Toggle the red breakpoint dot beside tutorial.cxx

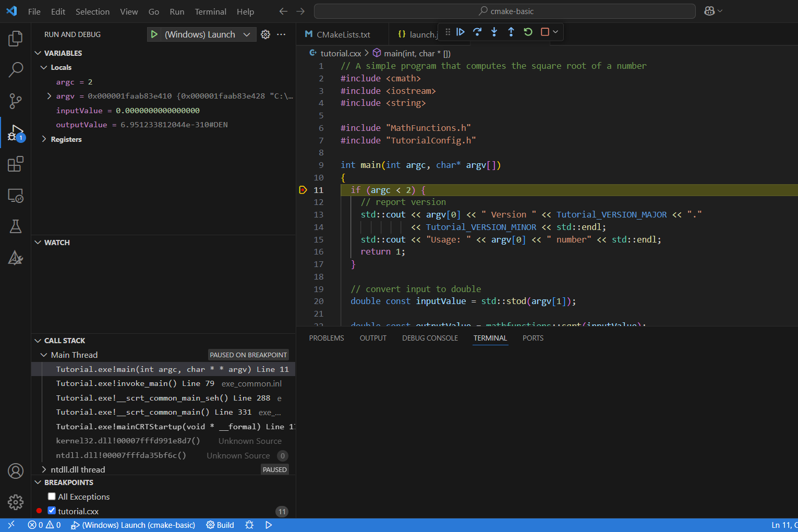(x=39, y=511)
